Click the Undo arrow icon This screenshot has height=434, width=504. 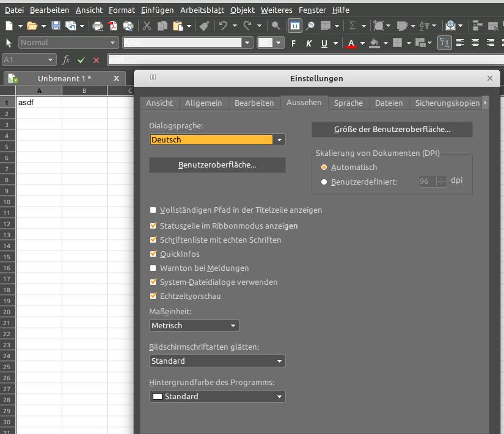(x=224, y=26)
